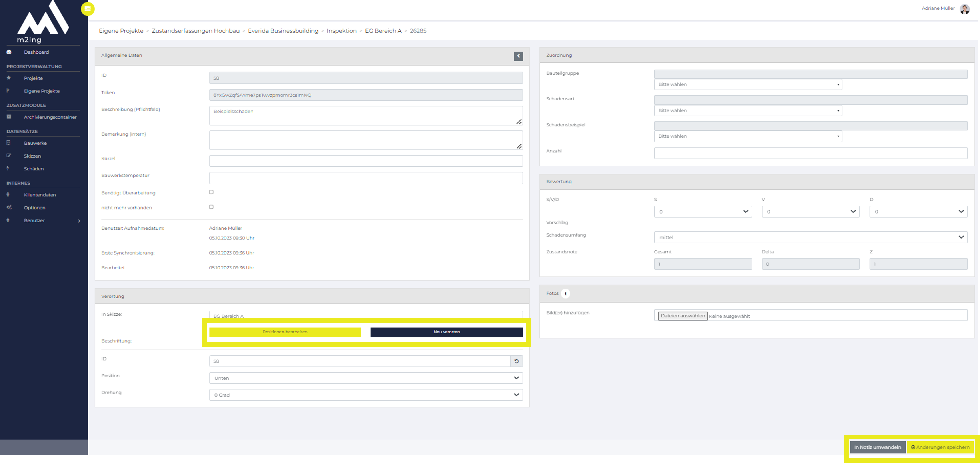Open the Schadensumfang mittel dropdown
Viewport: 980px width, 463px height.
(x=810, y=237)
